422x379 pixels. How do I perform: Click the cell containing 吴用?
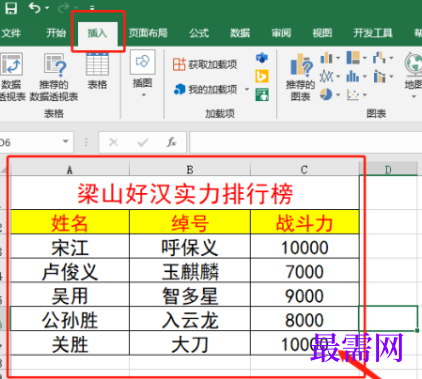pos(70,295)
